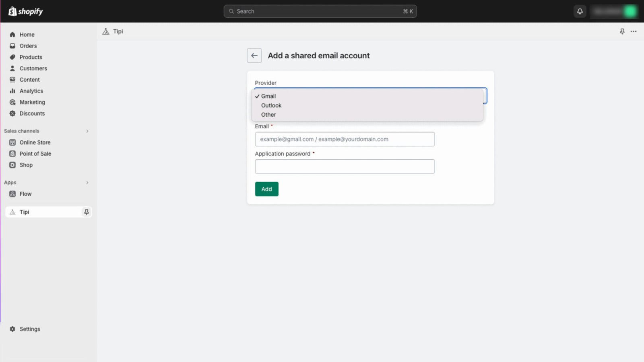Unpin Tipi using its pin toggle
The image size is (644, 362).
pyautogui.click(x=87, y=212)
